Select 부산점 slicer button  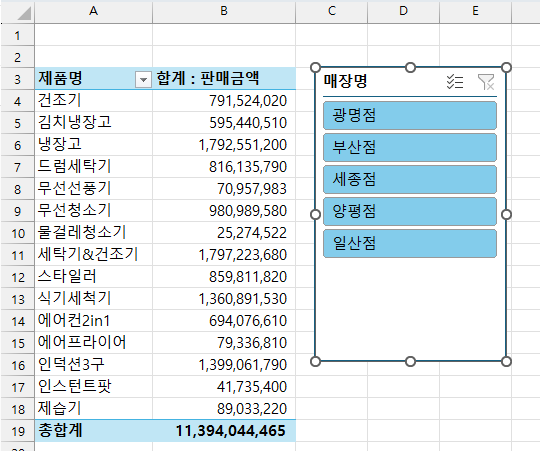coord(410,147)
